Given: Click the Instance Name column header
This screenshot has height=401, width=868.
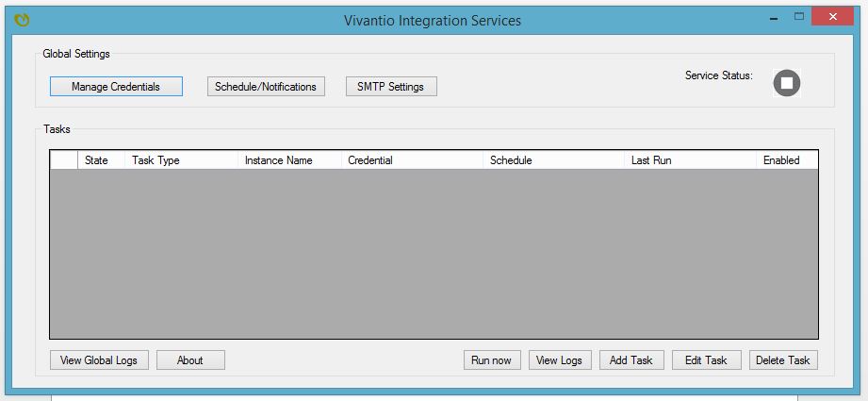Looking at the screenshot, I should point(289,160).
